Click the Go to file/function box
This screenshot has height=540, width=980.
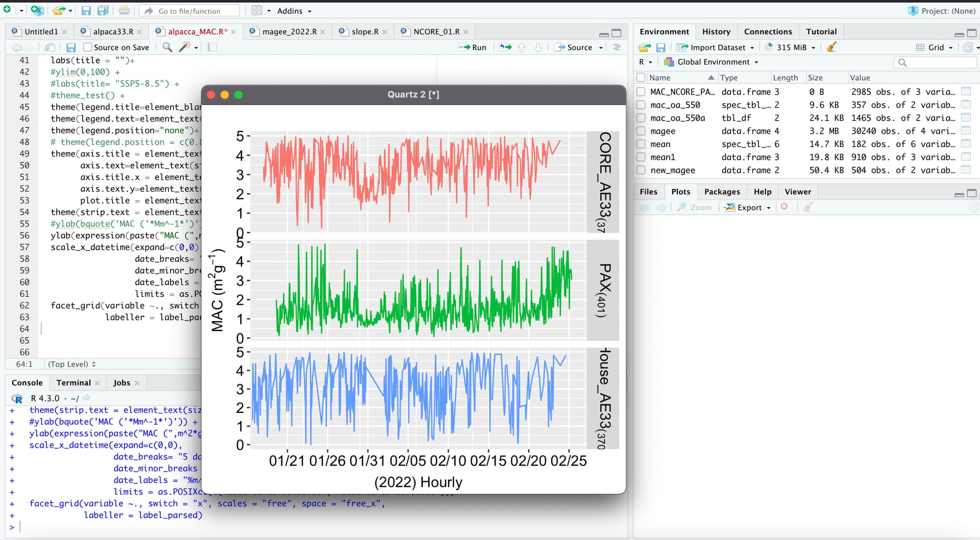click(x=189, y=11)
